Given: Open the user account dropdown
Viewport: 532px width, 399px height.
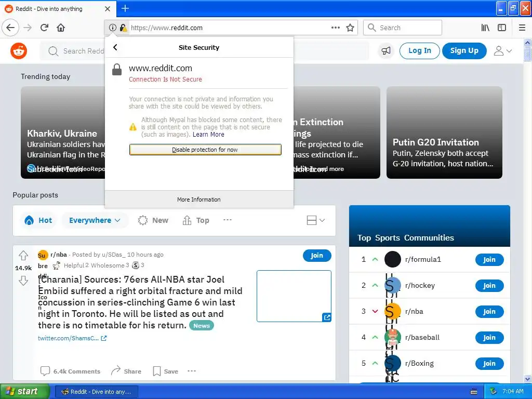Looking at the screenshot, I should coord(503,51).
